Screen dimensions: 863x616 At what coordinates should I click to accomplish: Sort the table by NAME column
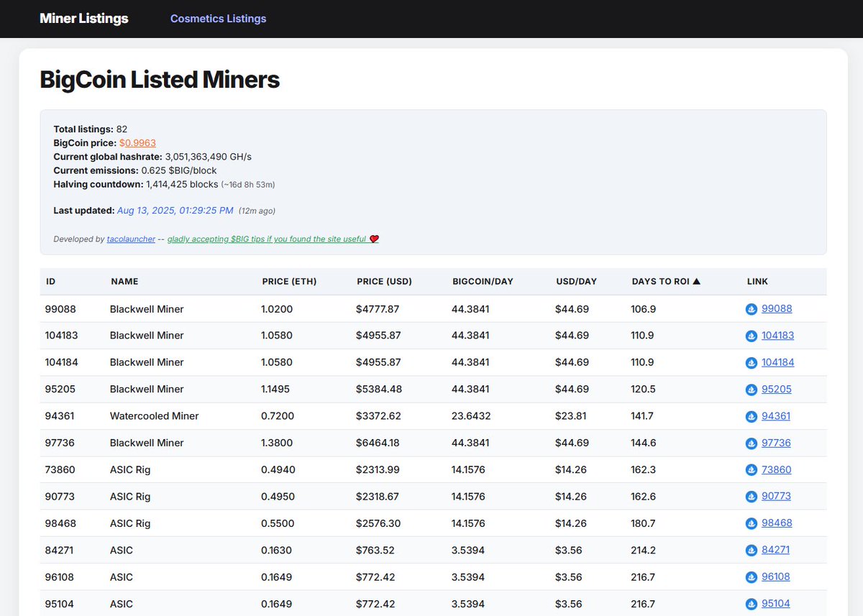pyautogui.click(x=124, y=282)
